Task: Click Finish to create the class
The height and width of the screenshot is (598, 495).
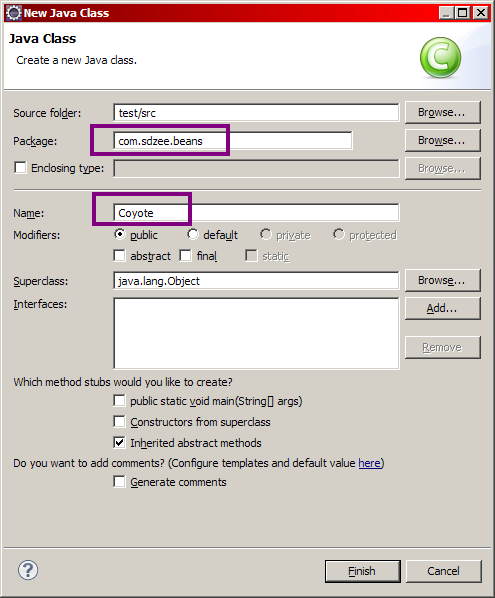Action: coord(363,571)
